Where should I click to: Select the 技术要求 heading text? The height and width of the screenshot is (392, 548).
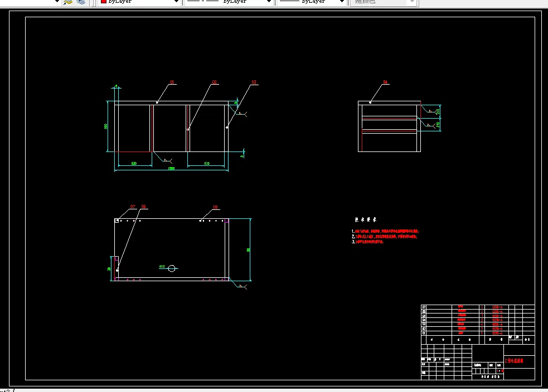point(366,219)
